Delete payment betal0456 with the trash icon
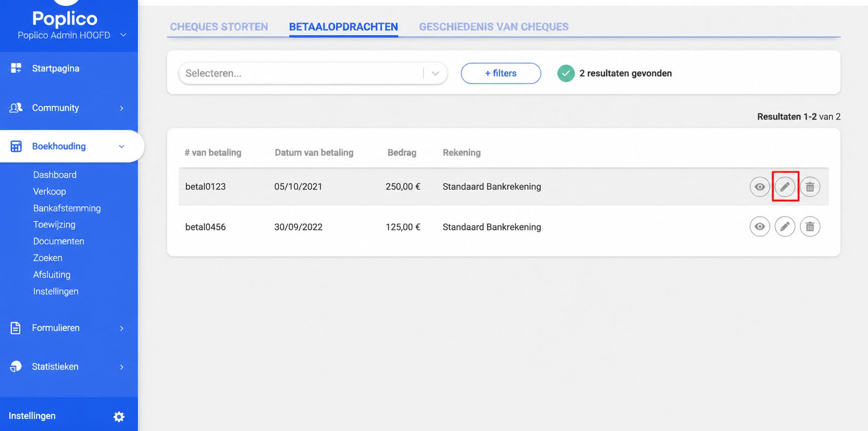868x431 pixels. 810,226
